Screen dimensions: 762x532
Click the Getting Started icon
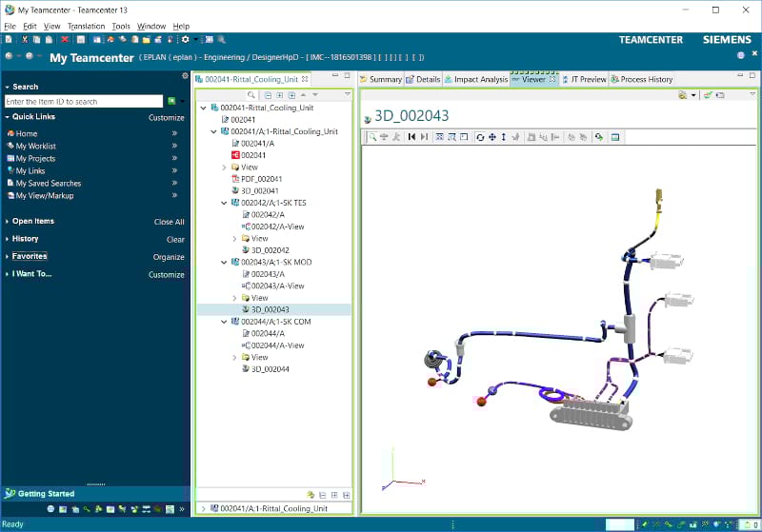click(10, 493)
